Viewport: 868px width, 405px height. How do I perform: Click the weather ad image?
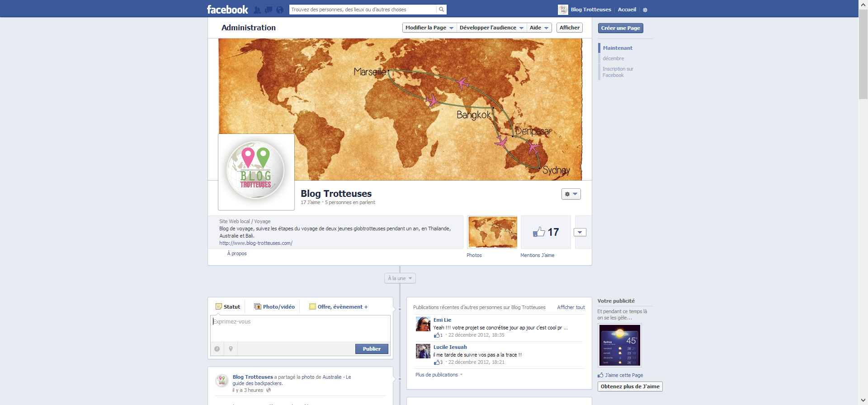click(x=619, y=345)
